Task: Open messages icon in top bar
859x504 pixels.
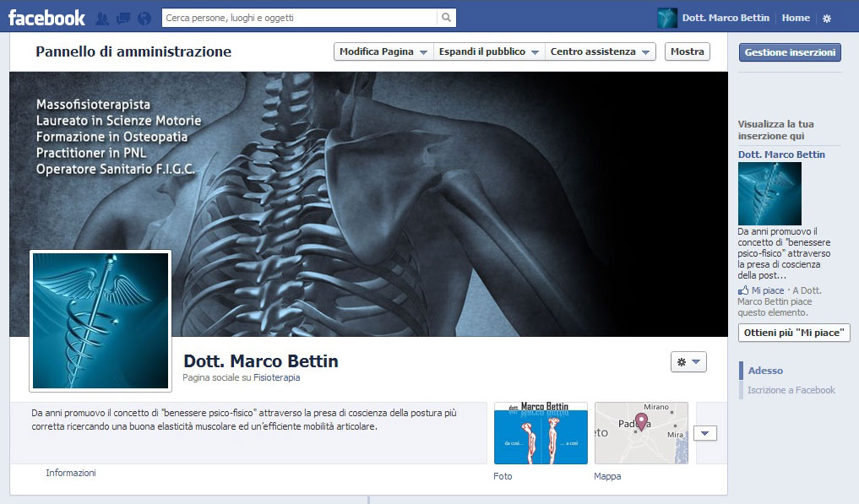Action: pos(123,19)
